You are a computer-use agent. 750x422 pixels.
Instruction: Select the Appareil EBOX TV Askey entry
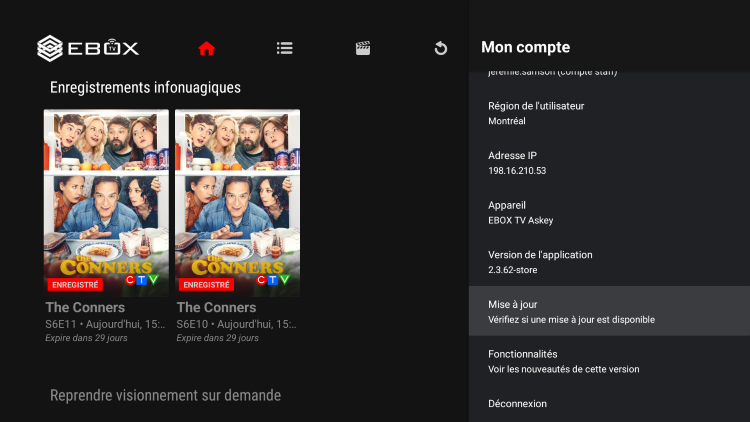coord(609,212)
